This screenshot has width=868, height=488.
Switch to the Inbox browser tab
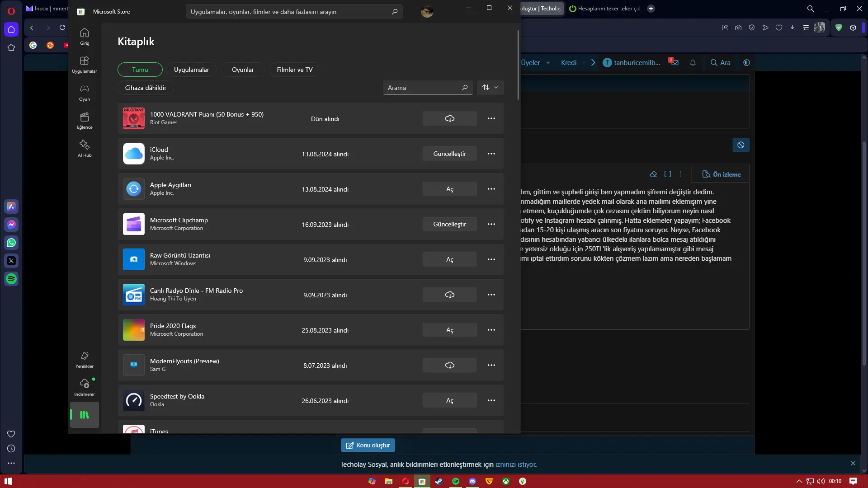[47, 9]
